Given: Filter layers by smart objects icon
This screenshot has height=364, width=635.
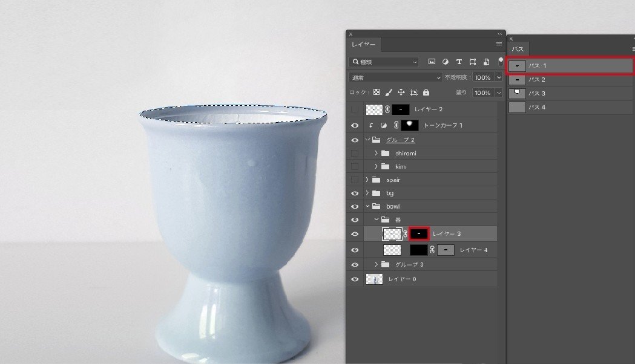Looking at the screenshot, I should [486, 62].
